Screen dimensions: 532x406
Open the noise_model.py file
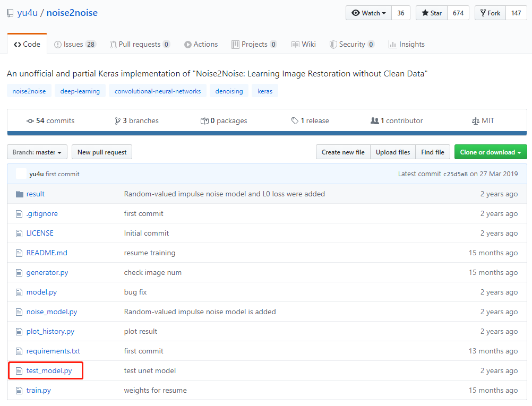(52, 312)
